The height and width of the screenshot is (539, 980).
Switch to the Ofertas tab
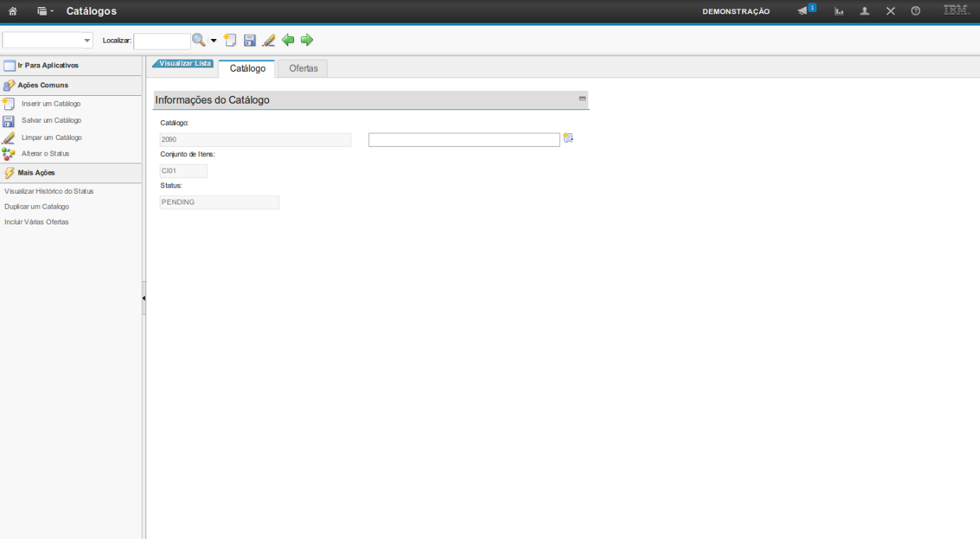tap(303, 69)
